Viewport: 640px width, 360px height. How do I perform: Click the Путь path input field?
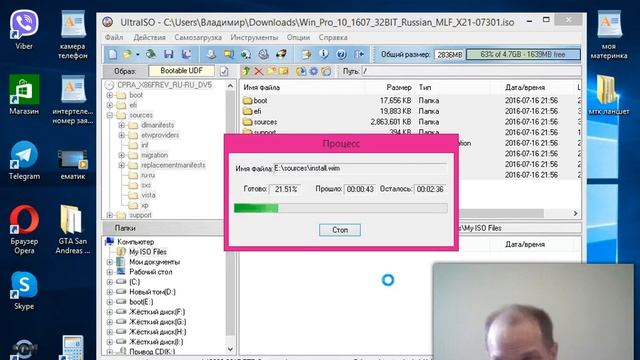[471, 71]
